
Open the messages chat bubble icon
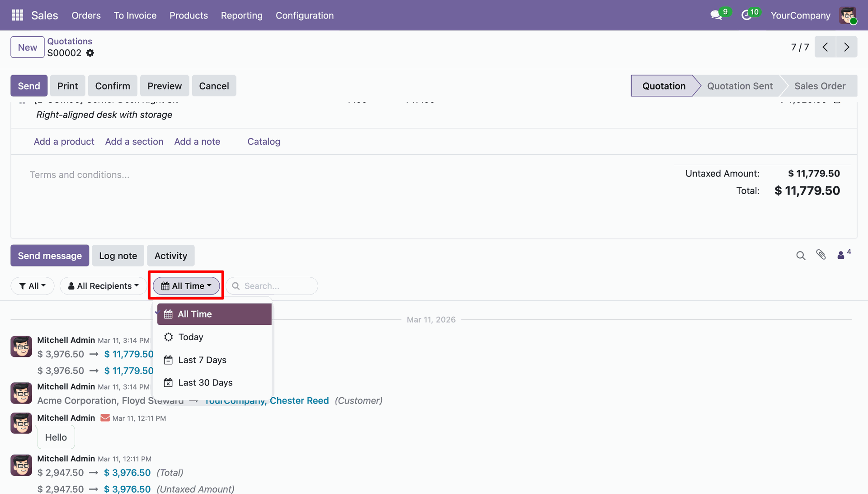point(716,15)
